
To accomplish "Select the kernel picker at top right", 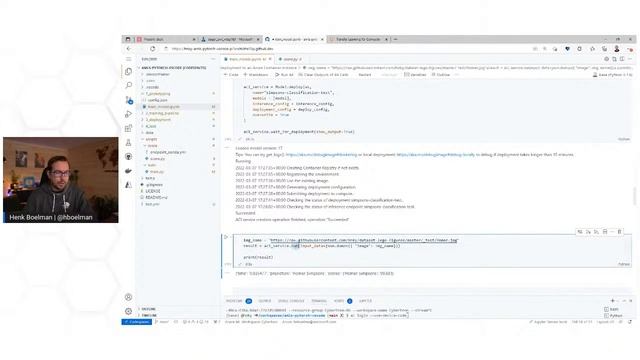I will click(612, 75).
